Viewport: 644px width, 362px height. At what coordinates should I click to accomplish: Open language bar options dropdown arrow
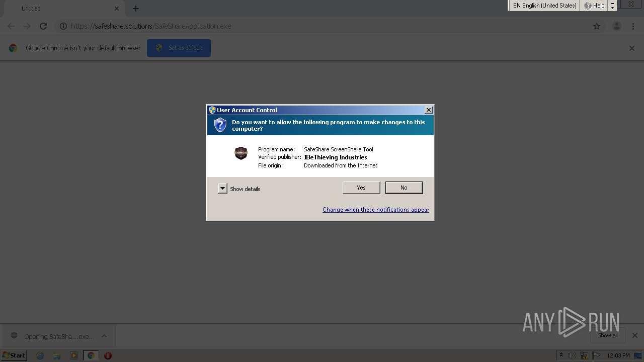pyautogui.click(x=612, y=8)
